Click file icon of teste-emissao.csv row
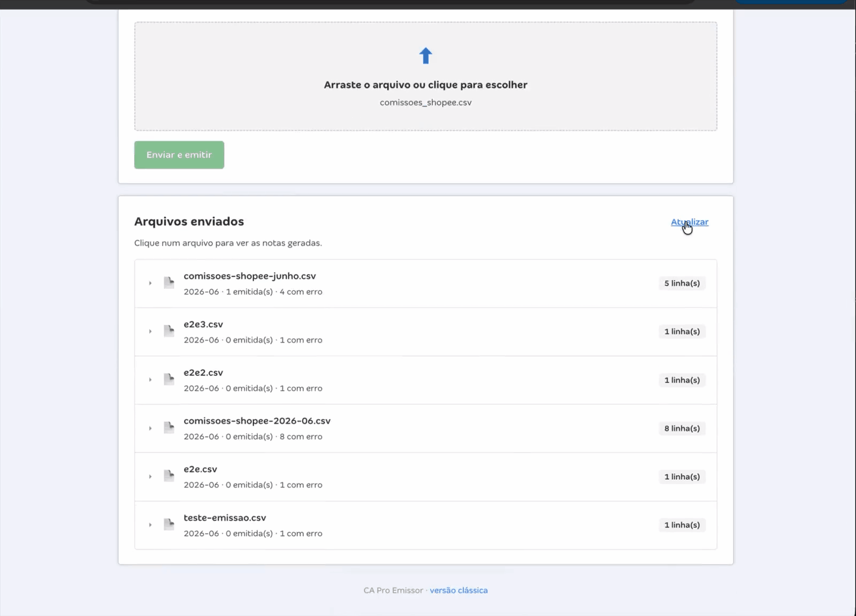 (169, 525)
